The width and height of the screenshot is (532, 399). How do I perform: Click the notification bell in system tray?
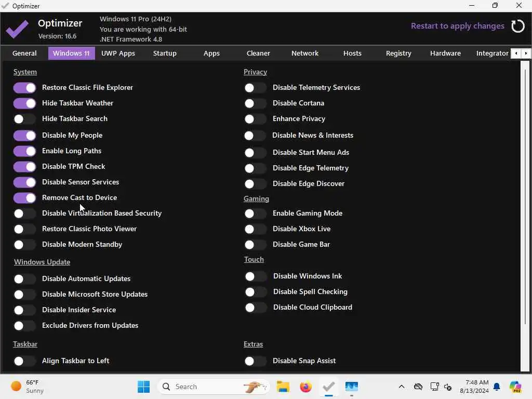click(x=497, y=387)
